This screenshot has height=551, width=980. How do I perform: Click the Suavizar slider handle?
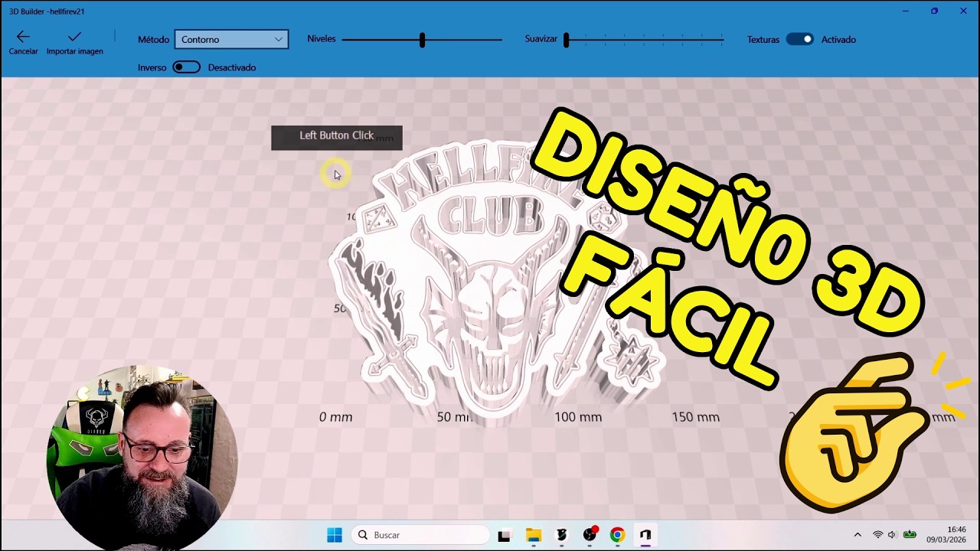[x=567, y=40]
